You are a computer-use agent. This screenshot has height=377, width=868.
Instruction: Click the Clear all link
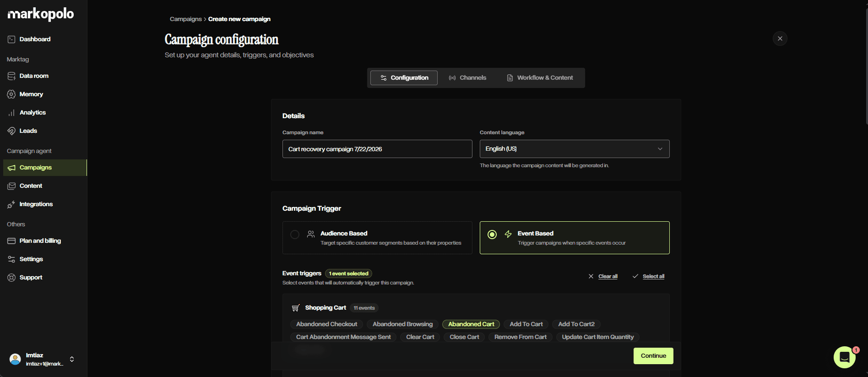coord(608,276)
